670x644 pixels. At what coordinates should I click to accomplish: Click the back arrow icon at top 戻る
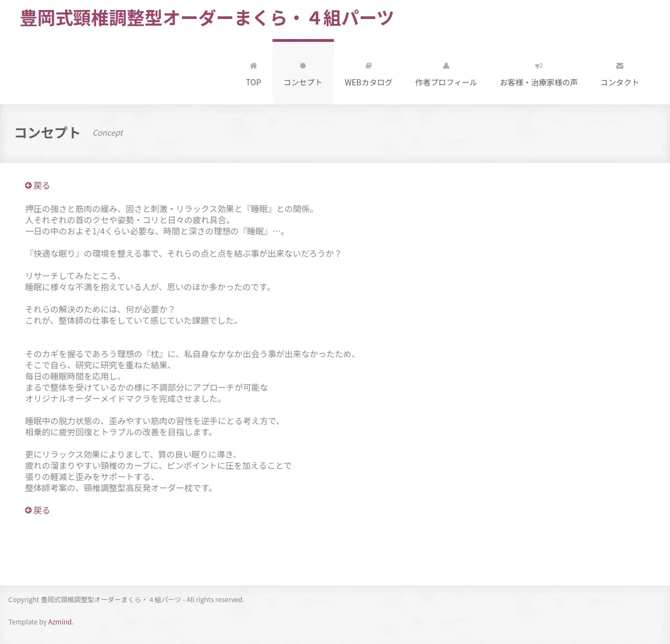tap(28, 185)
